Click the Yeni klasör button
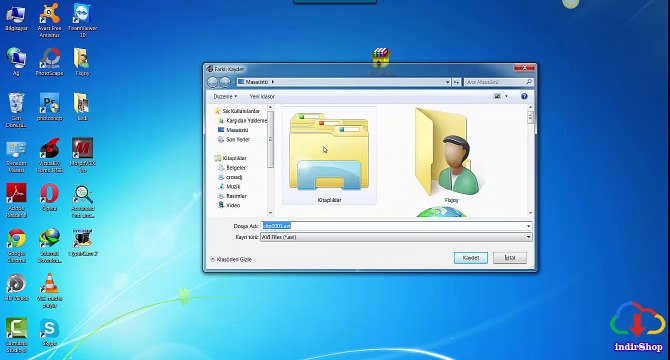 click(262, 97)
